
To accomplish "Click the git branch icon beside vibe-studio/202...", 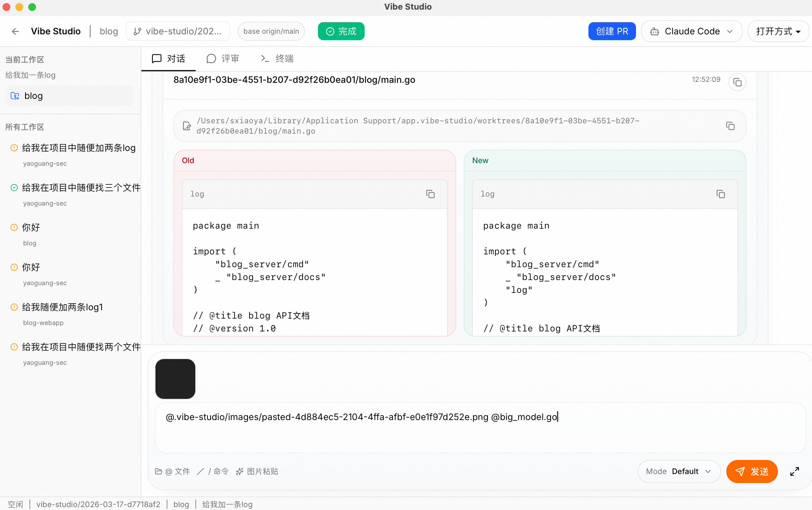I will click(x=137, y=31).
